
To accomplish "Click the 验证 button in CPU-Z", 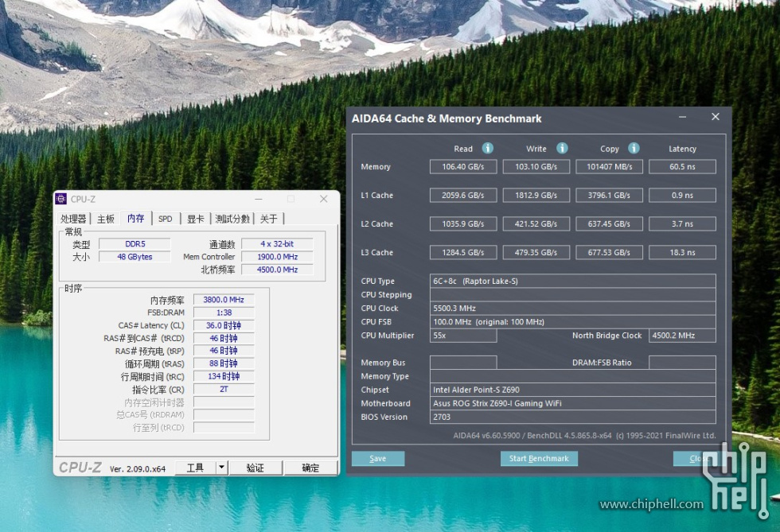I will pyautogui.click(x=255, y=468).
